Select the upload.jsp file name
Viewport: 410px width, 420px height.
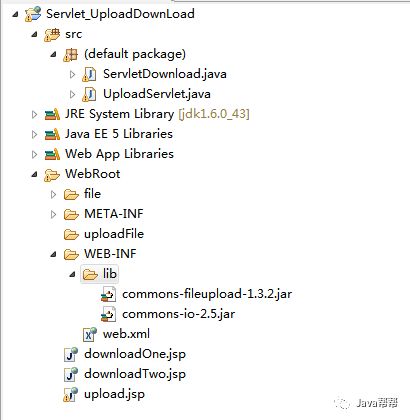pyautogui.click(x=114, y=395)
